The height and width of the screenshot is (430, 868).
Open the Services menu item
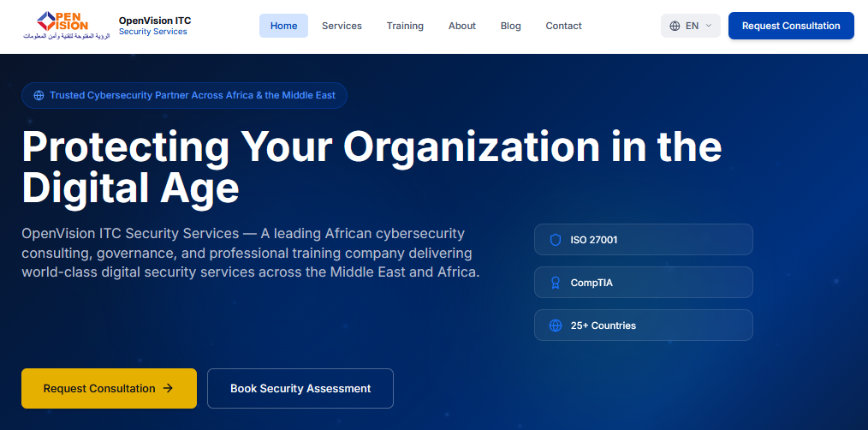click(342, 26)
